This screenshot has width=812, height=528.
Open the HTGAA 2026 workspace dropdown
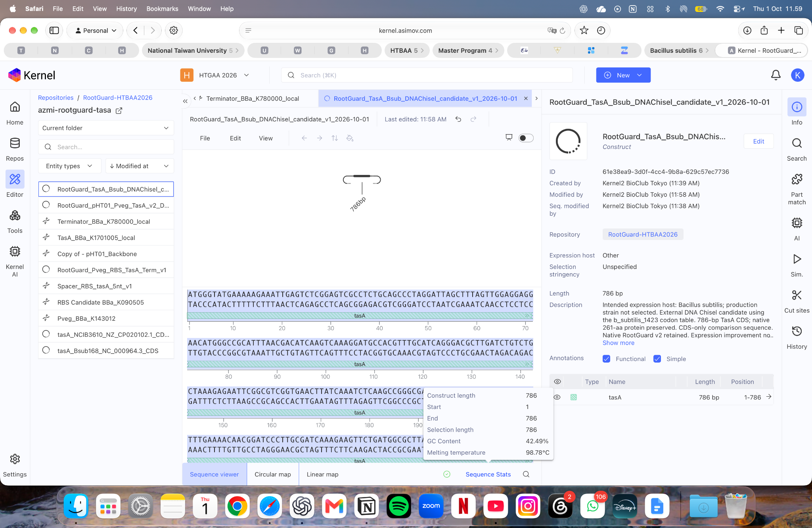(215, 75)
